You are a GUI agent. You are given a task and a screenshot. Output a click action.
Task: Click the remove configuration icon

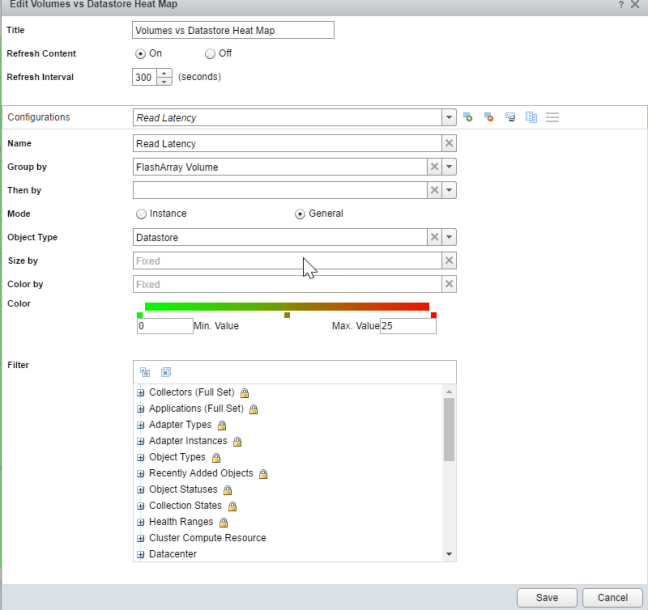(489, 117)
